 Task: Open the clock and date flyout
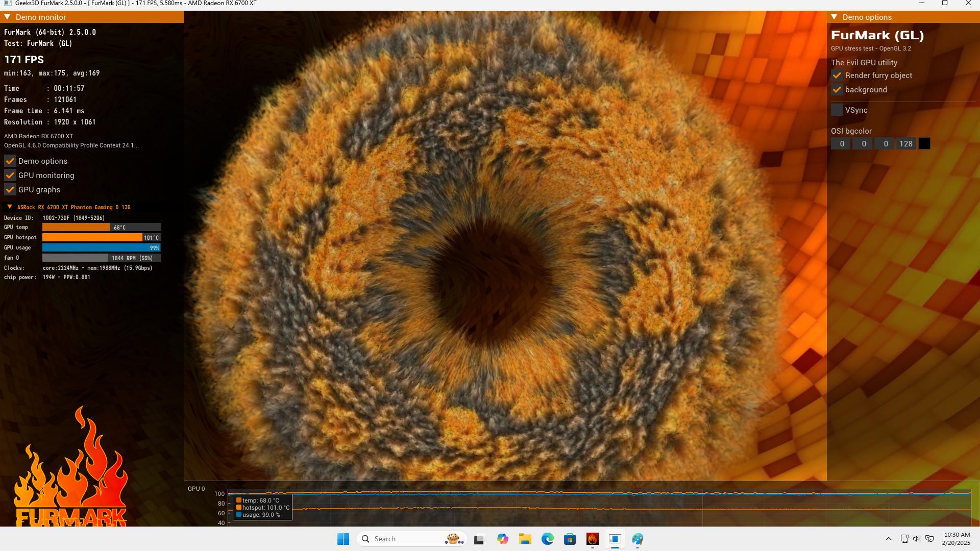pyautogui.click(x=956, y=539)
